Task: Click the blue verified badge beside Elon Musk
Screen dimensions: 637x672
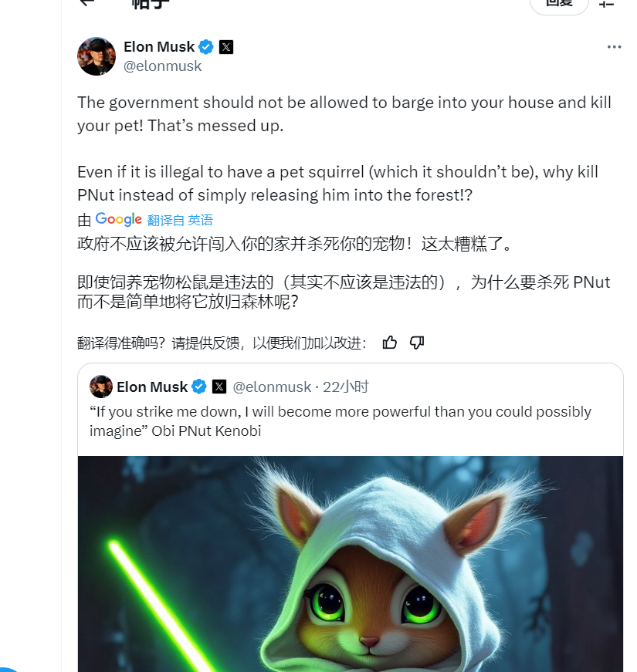Action: 206,47
